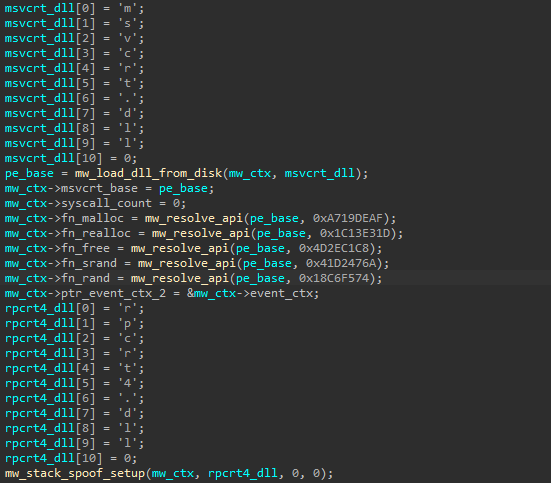Select fn_realloc member name
This screenshot has height=483, width=551.
point(96,233)
